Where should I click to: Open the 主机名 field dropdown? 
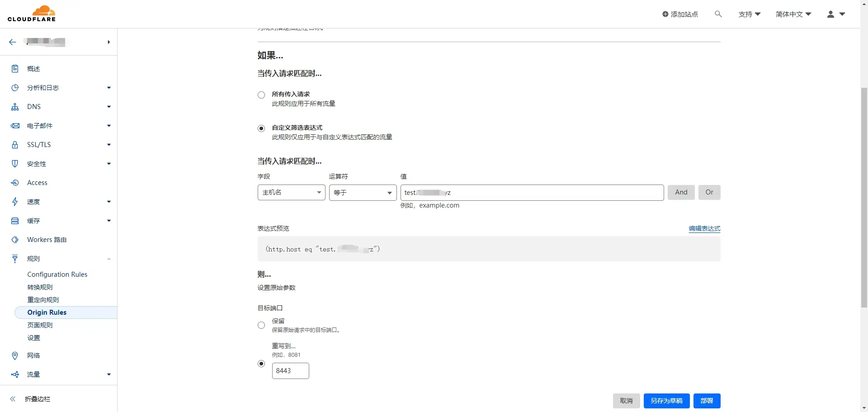click(x=292, y=193)
